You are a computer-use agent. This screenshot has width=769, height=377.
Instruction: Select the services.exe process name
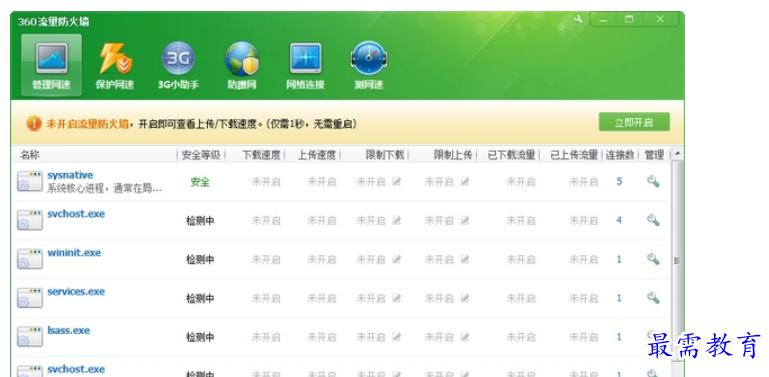(x=76, y=292)
